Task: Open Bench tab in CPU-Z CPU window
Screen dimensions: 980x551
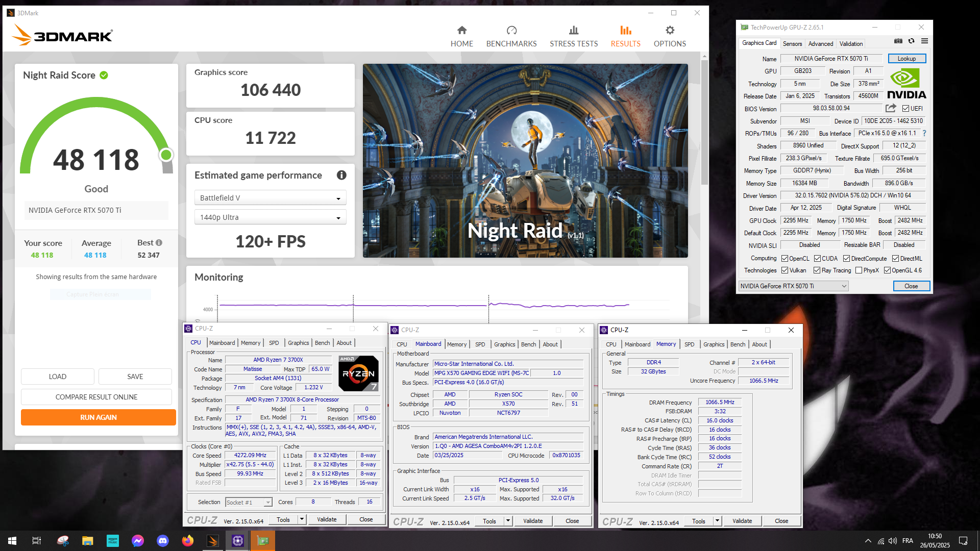Action: [322, 343]
